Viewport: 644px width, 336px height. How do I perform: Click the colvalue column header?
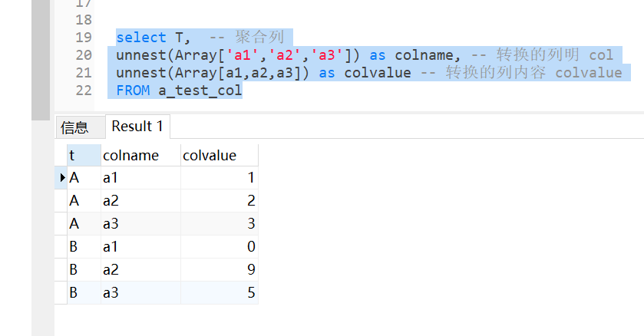219,155
